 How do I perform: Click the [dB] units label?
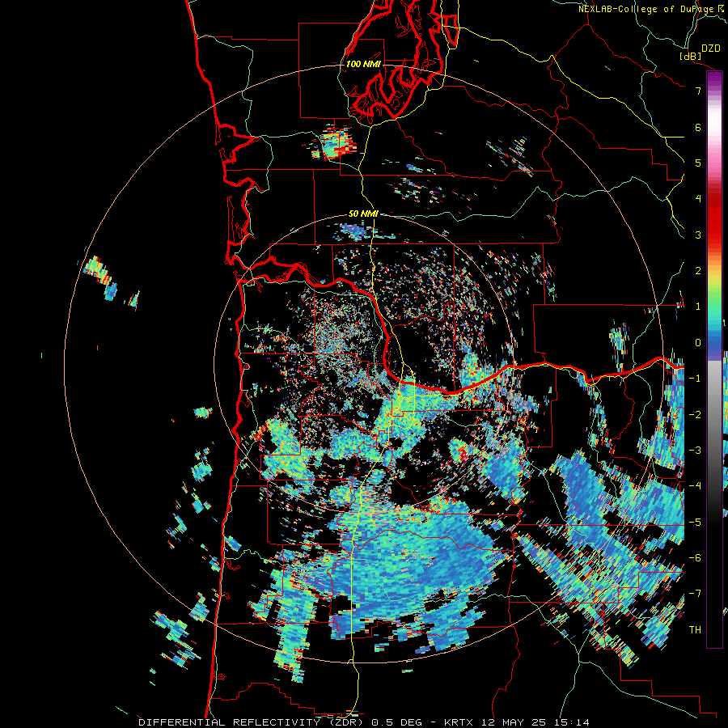[690, 56]
